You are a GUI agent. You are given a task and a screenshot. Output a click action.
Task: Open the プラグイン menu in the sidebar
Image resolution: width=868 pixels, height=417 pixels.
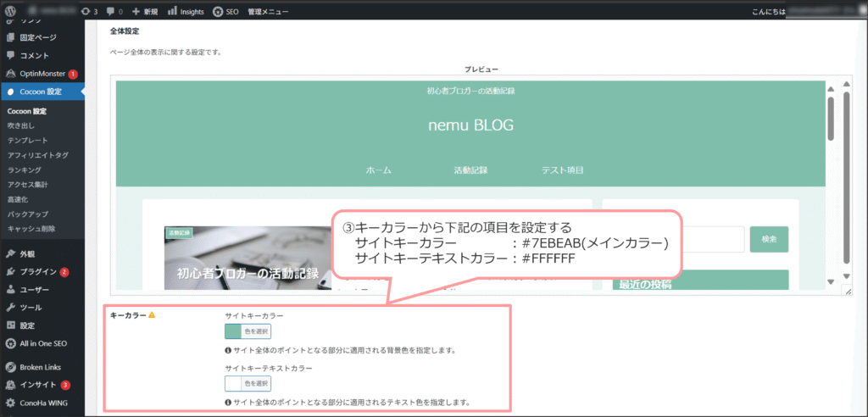point(39,272)
